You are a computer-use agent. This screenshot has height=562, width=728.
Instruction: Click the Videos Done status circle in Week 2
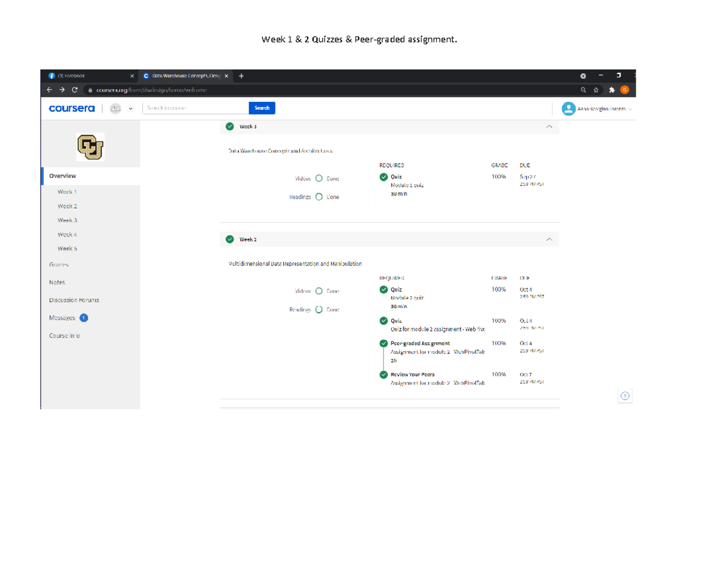pos(319,291)
